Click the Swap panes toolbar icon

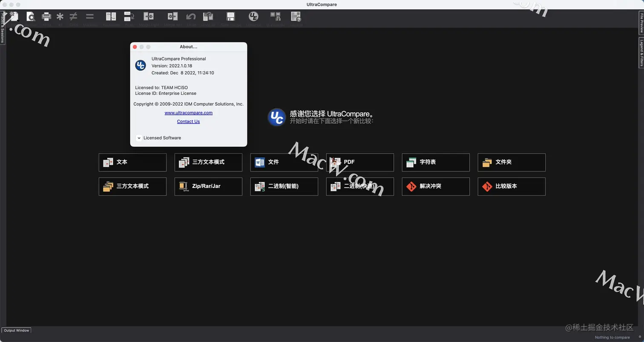[129, 17]
